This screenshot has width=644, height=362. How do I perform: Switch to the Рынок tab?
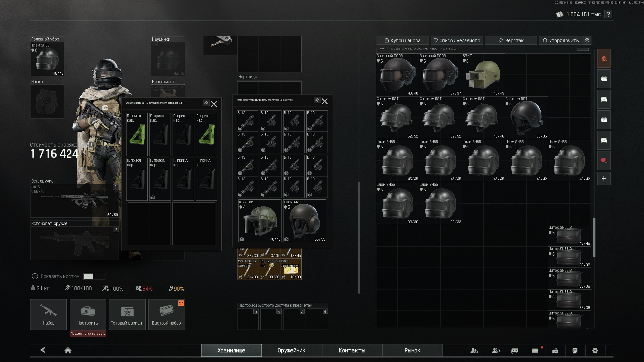(412, 350)
